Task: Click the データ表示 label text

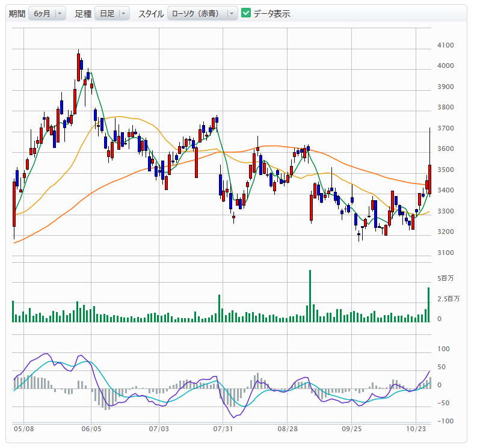Action: [x=272, y=13]
